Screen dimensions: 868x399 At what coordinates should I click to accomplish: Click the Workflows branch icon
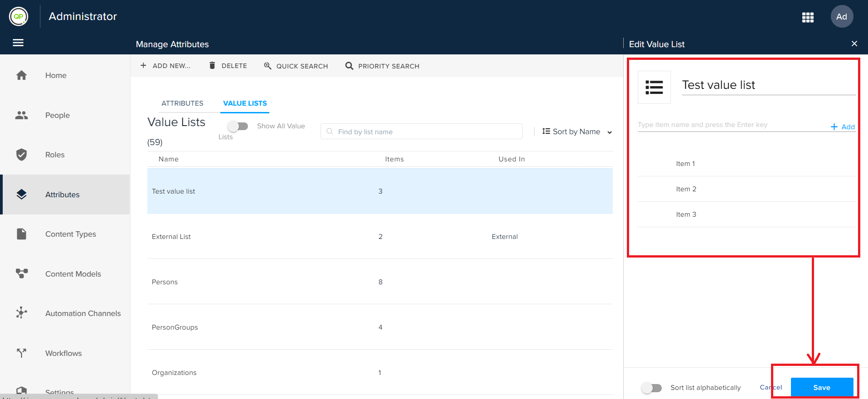21,353
